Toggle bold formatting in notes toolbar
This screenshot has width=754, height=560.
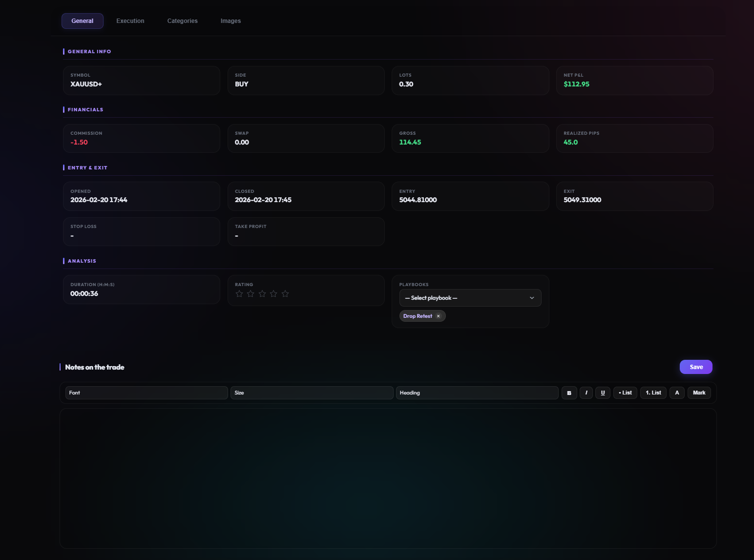(569, 393)
